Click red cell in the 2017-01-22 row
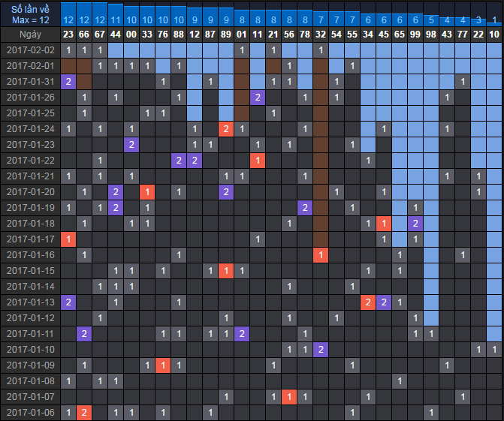The height and width of the screenshot is (421, 504). click(258, 161)
